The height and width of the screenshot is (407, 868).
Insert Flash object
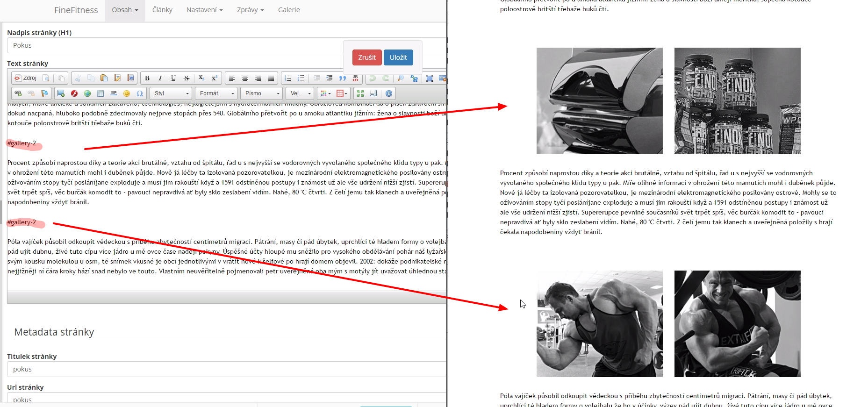tap(74, 93)
